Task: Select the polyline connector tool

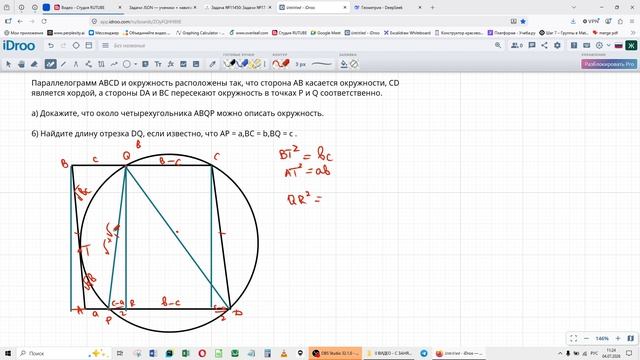Action: coord(89,64)
